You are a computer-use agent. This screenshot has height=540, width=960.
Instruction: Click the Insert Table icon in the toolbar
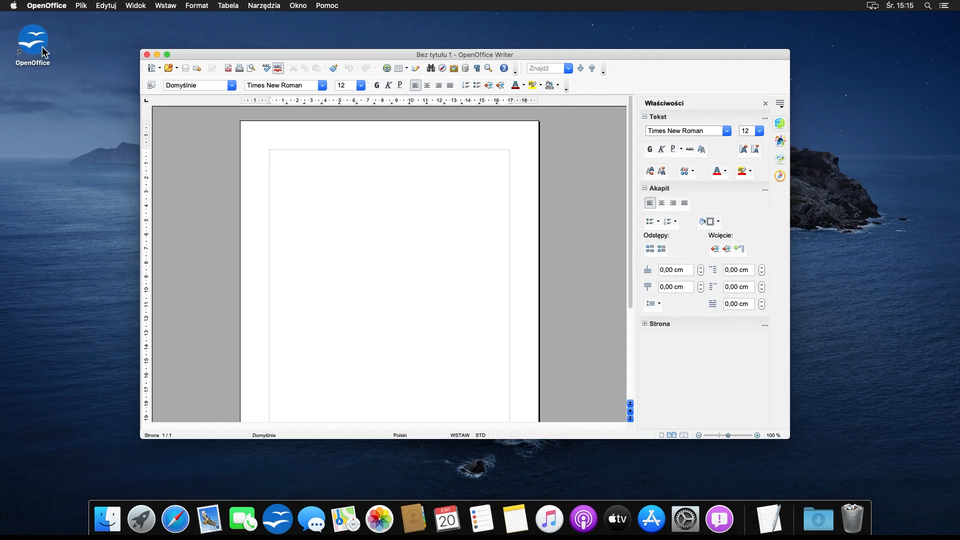[399, 68]
